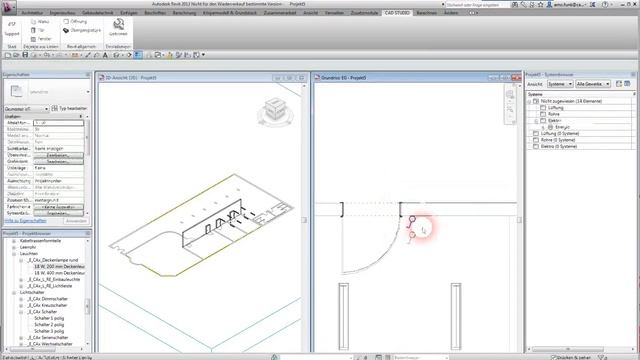
Task: Select Lüftung (0 Systeme) in System Browser
Action: (x=560, y=133)
